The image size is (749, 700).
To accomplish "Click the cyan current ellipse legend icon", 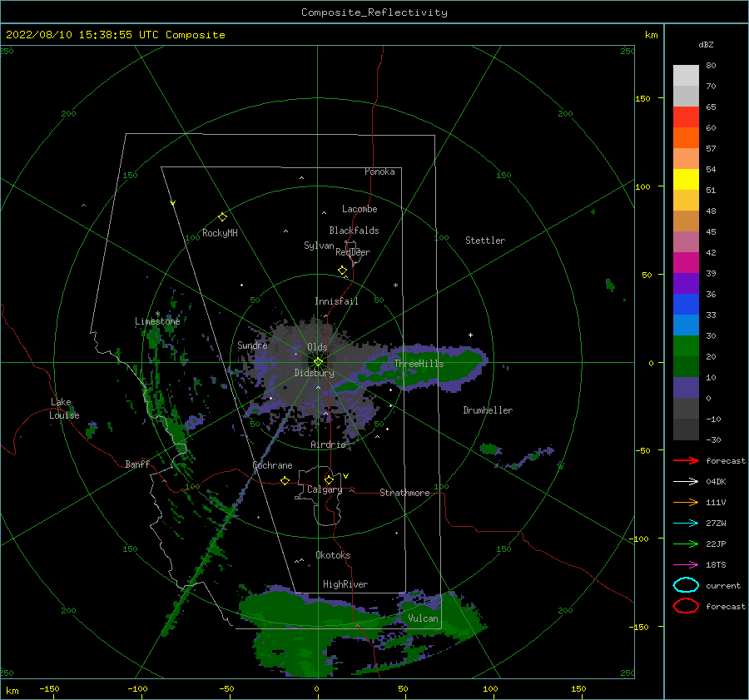I will (x=686, y=585).
